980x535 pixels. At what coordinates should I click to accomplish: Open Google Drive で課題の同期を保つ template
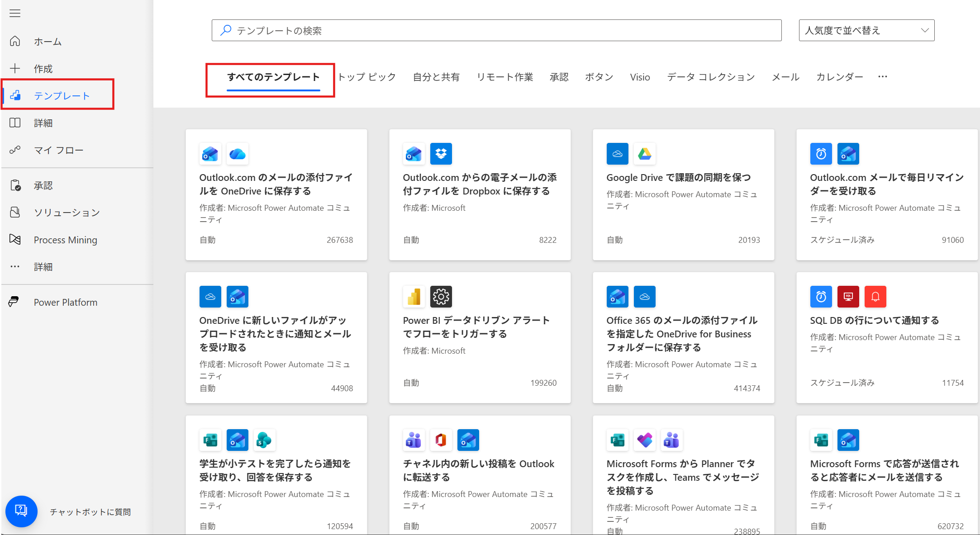coord(679,178)
